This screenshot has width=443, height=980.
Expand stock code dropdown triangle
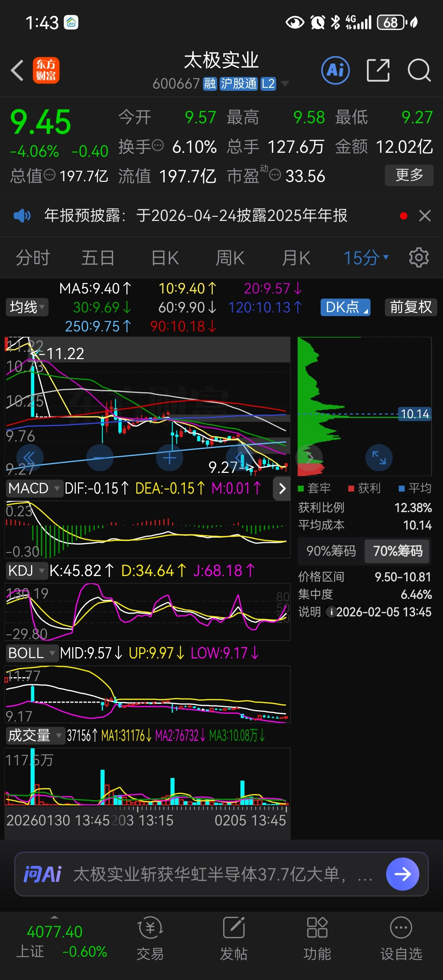285,83
